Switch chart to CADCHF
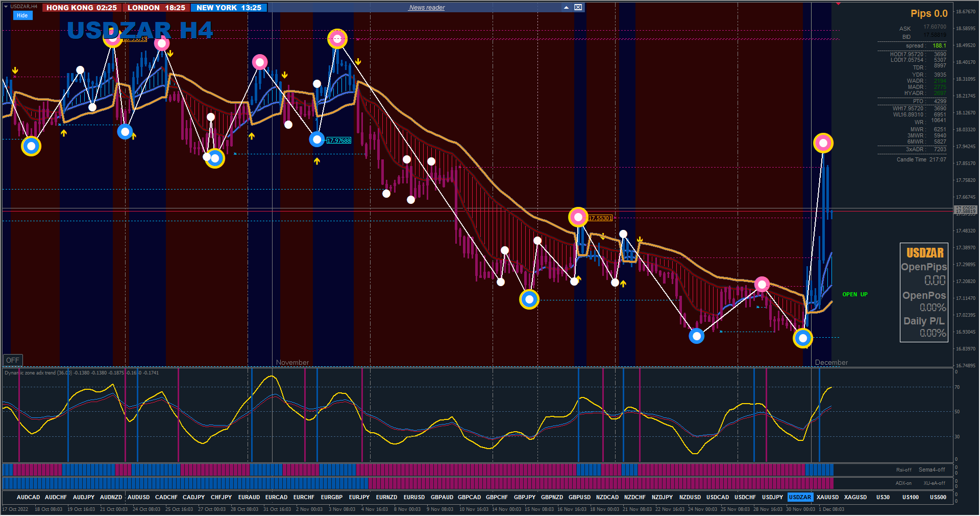980x516 pixels. pyautogui.click(x=166, y=497)
